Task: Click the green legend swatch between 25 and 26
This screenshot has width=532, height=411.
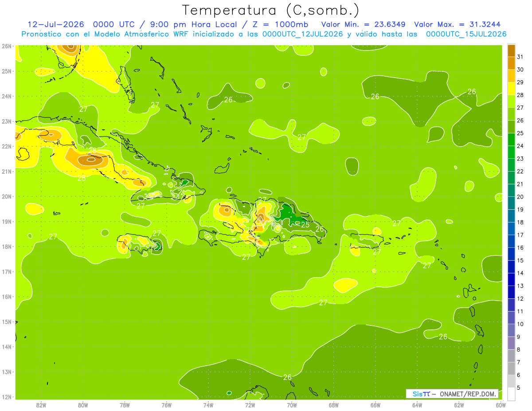Action: pos(511,127)
